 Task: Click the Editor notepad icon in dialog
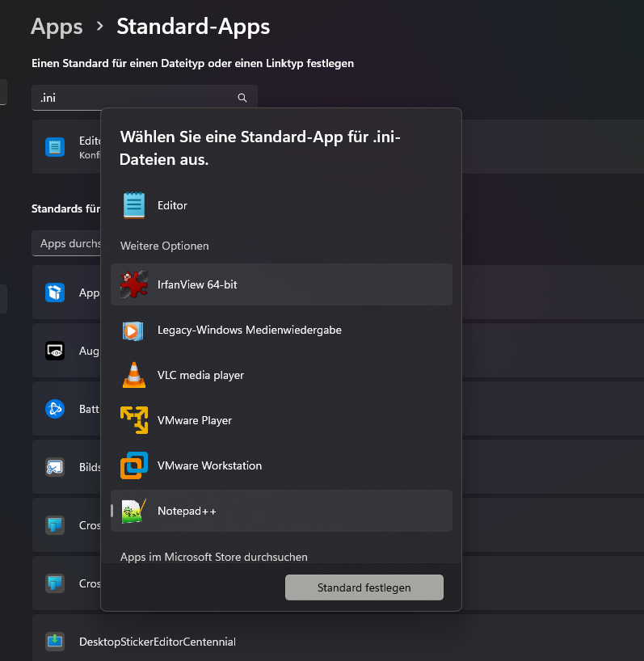point(134,205)
